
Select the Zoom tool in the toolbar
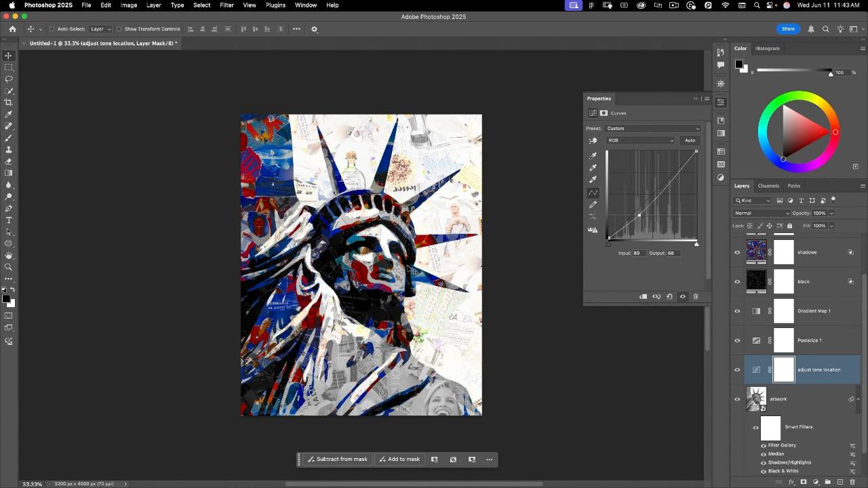(x=9, y=267)
